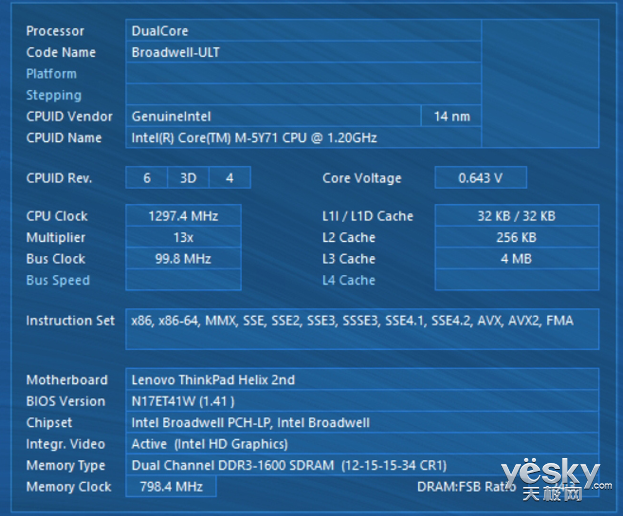The height and width of the screenshot is (516, 623).
Task: Click the "BIOS Version" label
Action: point(66,401)
